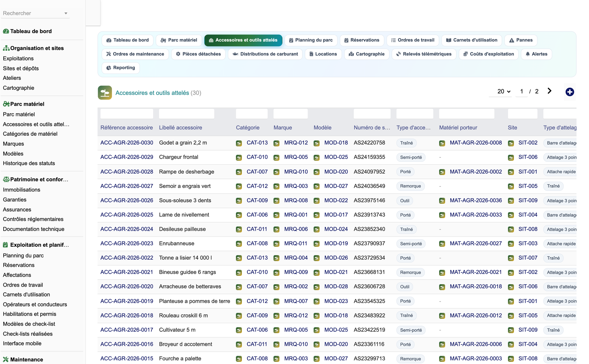Click the page number field showing 1

pyautogui.click(x=522, y=91)
